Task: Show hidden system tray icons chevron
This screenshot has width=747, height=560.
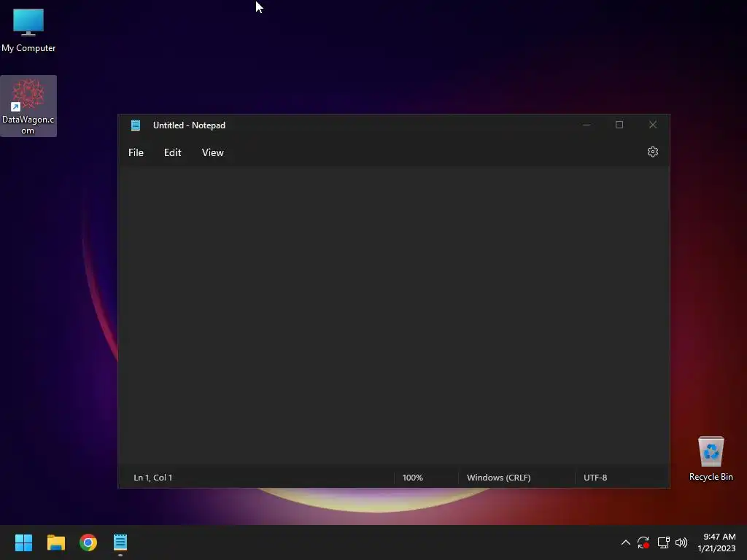Action: click(626, 542)
